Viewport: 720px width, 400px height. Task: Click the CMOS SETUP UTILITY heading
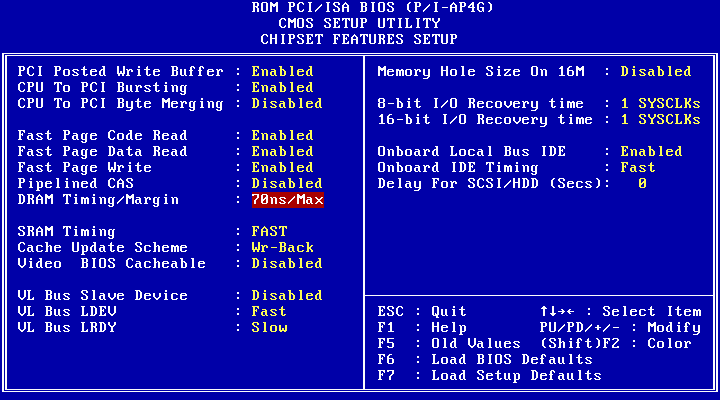[359, 23]
